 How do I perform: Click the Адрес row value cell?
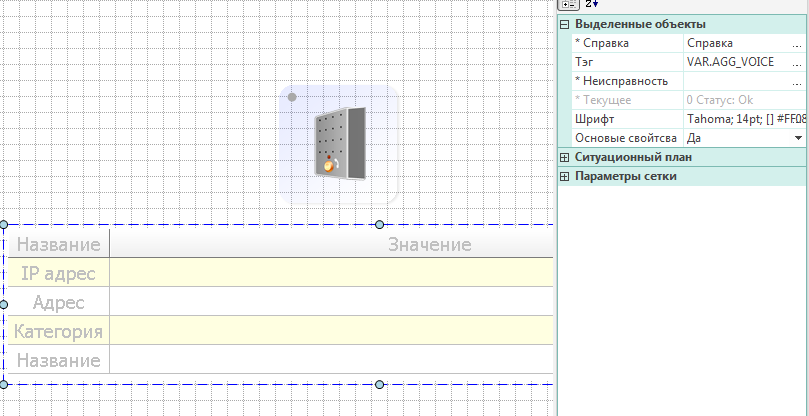tap(330, 302)
